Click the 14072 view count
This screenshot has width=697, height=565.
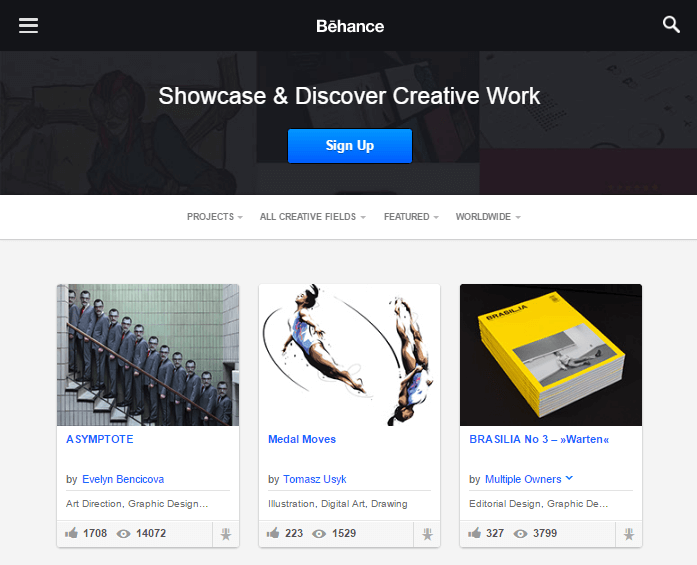point(151,533)
